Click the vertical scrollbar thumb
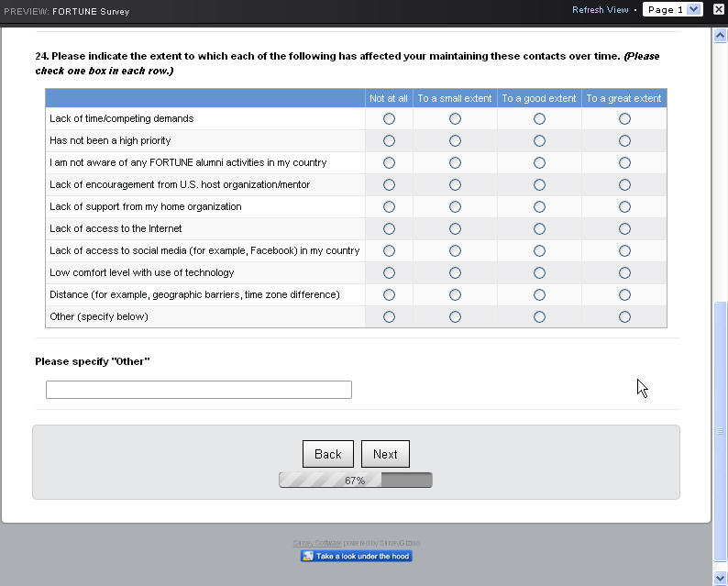The width and height of the screenshot is (728, 586). pos(720,429)
